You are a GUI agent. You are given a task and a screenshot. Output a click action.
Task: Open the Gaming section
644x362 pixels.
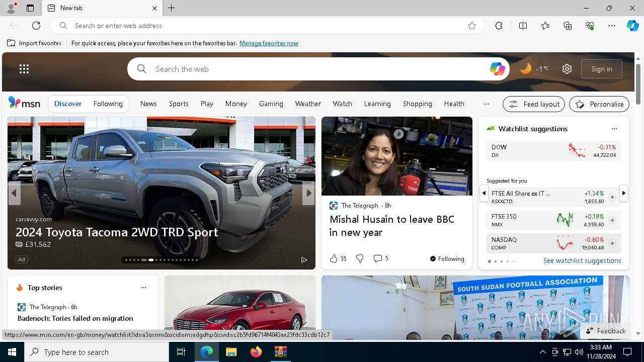(x=271, y=104)
